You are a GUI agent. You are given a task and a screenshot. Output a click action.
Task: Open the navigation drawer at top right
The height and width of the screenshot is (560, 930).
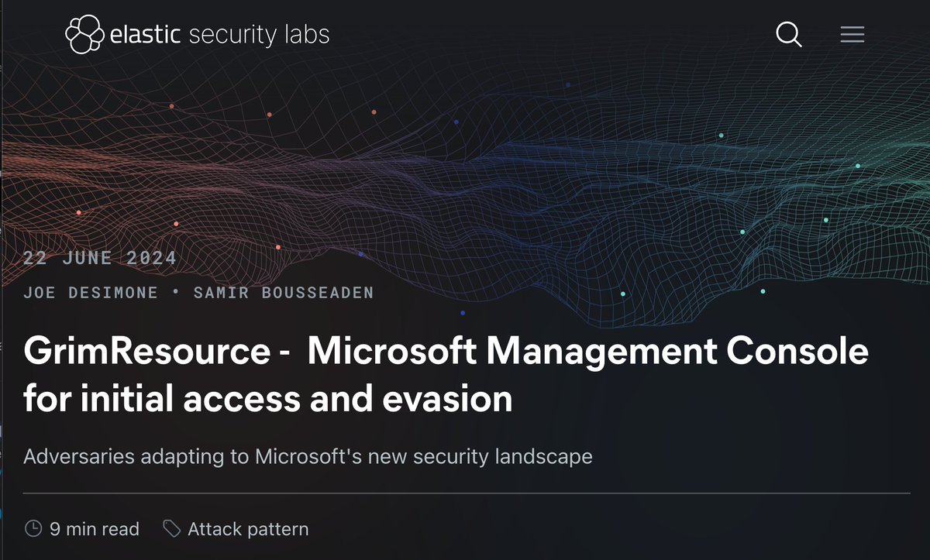(852, 34)
